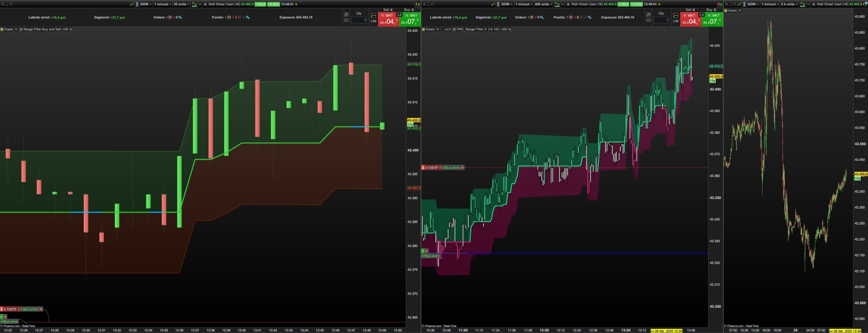Click the bar chart icon in middle chart toolbar
This screenshot has height=333, width=868.
point(493,4)
